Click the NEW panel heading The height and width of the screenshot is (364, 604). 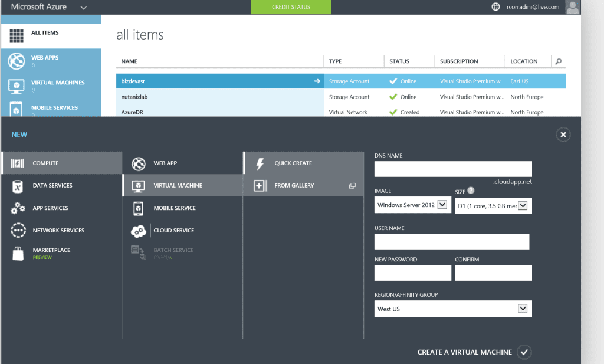[x=19, y=135]
